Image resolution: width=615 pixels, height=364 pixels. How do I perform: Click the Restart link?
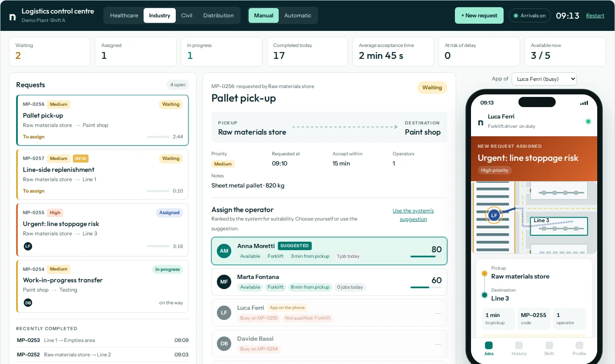pos(595,16)
